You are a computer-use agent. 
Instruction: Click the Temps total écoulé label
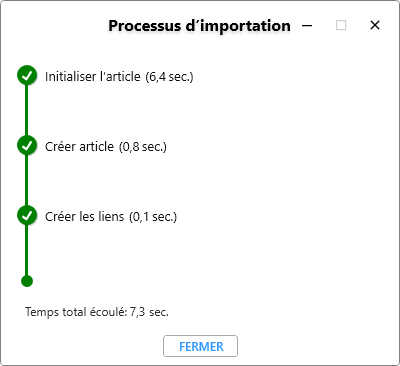click(x=76, y=312)
